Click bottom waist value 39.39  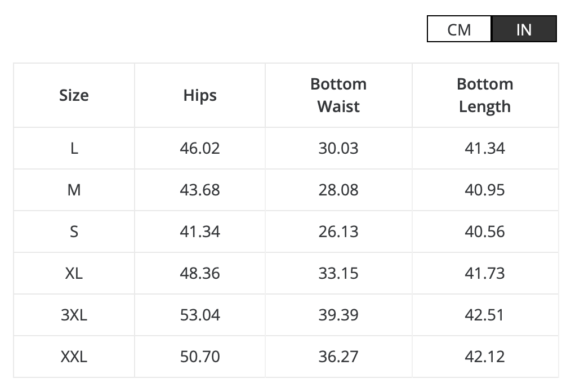(x=338, y=315)
